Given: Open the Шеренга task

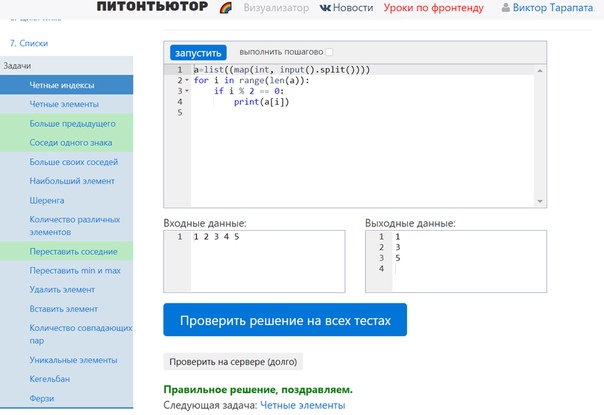Looking at the screenshot, I should coord(66,200).
